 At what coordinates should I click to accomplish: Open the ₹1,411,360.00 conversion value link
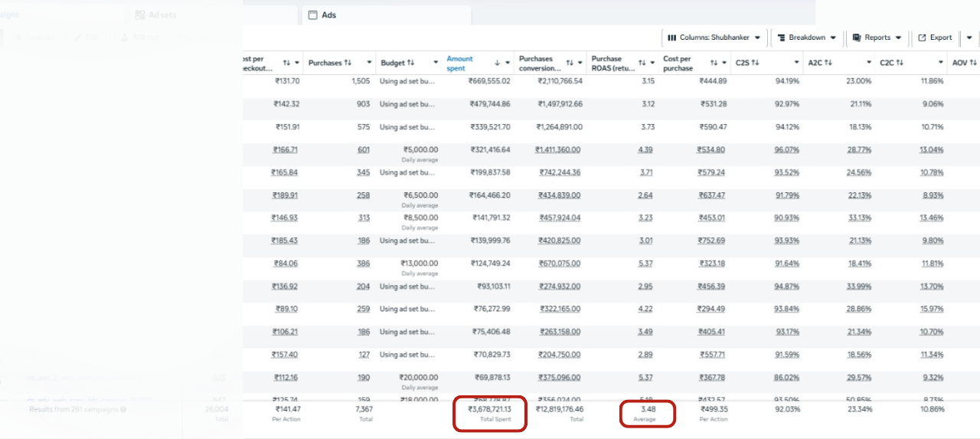coord(558,150)
